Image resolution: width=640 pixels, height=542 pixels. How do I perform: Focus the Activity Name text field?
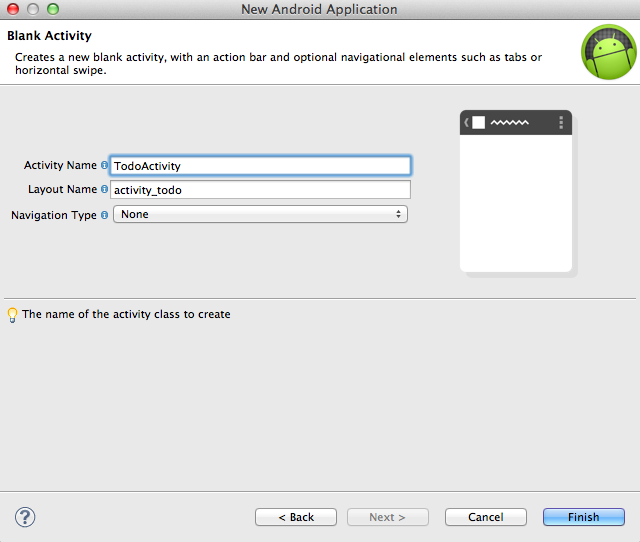tap(260, 166)
